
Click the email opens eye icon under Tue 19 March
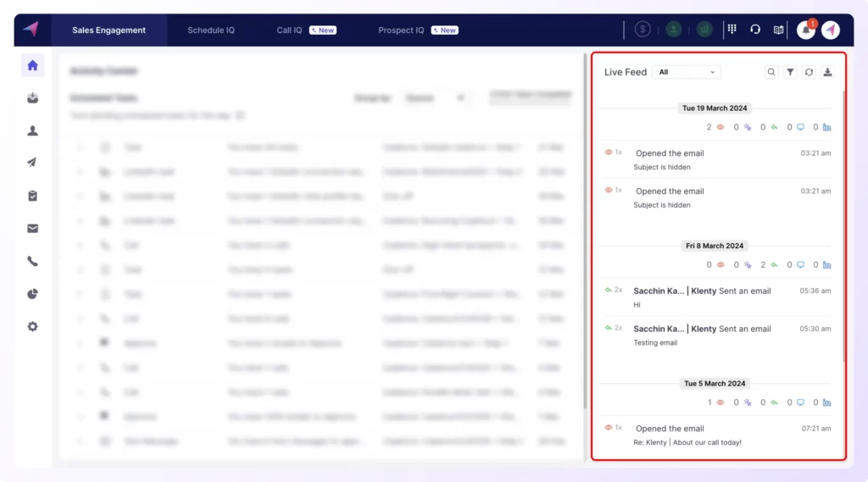[721, 127]
